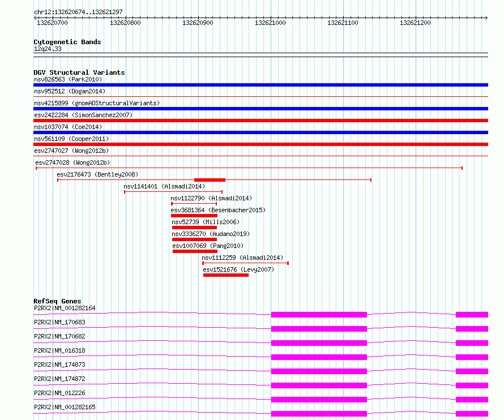Image resolution: width=504 pixels, height=420 pixels.
Task: Open P2RX2|NM_001282165 transcript
Action: [x=65, y=407]
